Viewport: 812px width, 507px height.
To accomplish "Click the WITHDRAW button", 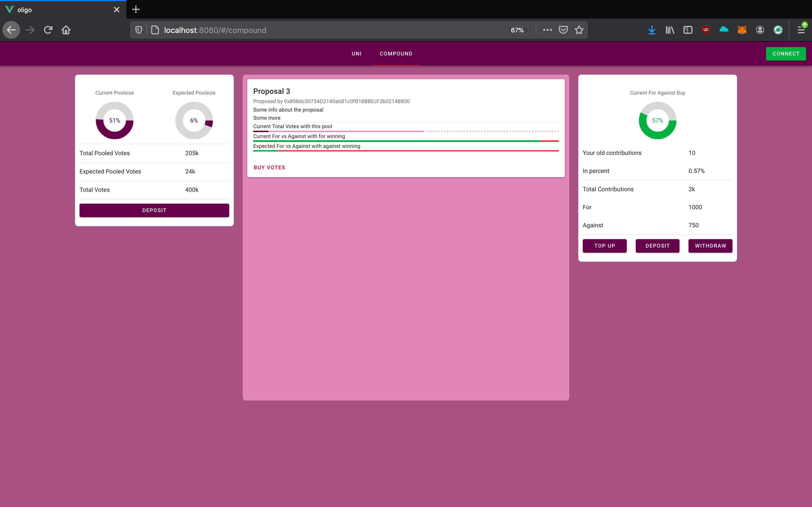I will tap(710, 245).
